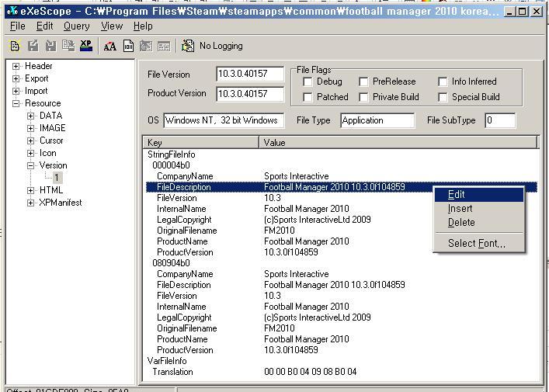Expand the HTML resource node
The height and width of the screenshot is (392, 549).
point(31,190)
